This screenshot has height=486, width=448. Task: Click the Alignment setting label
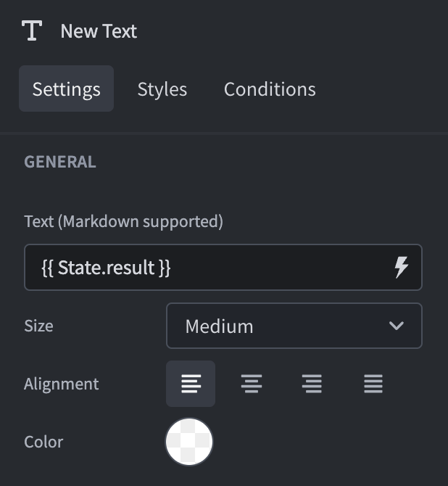click(x=62, y=384)
